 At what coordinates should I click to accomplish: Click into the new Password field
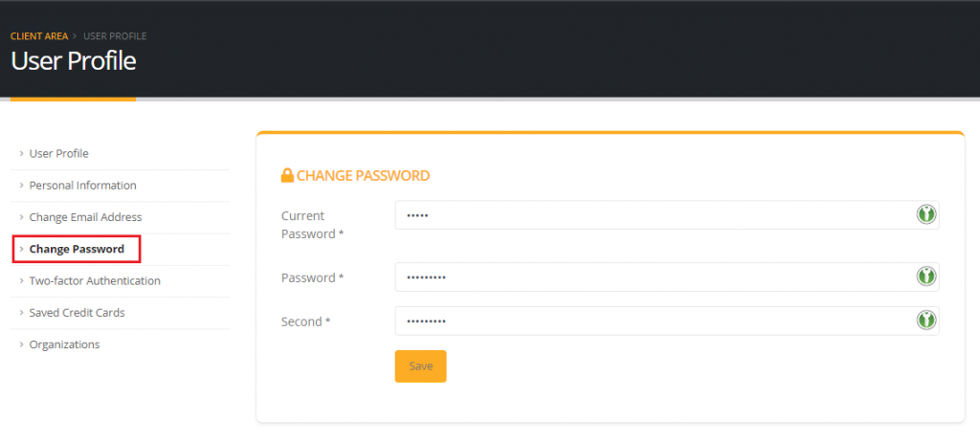pyautogui.click(x=651, y=277)
